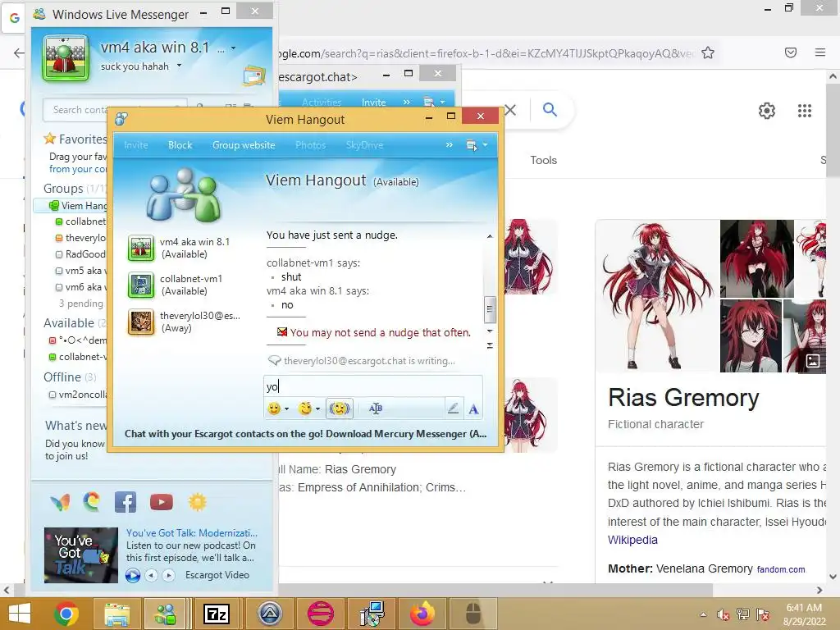Click the 3 pending group entry
This screenshot has height=630, width=840.
point(81,304)
